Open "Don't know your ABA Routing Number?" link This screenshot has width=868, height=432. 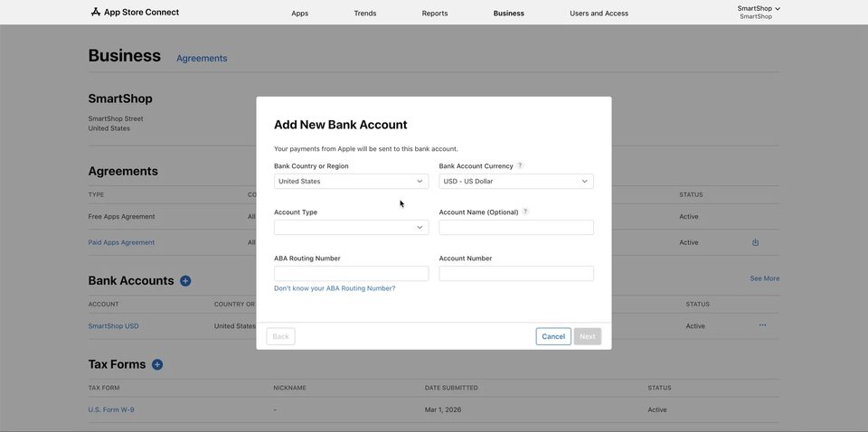coord(335,288)
